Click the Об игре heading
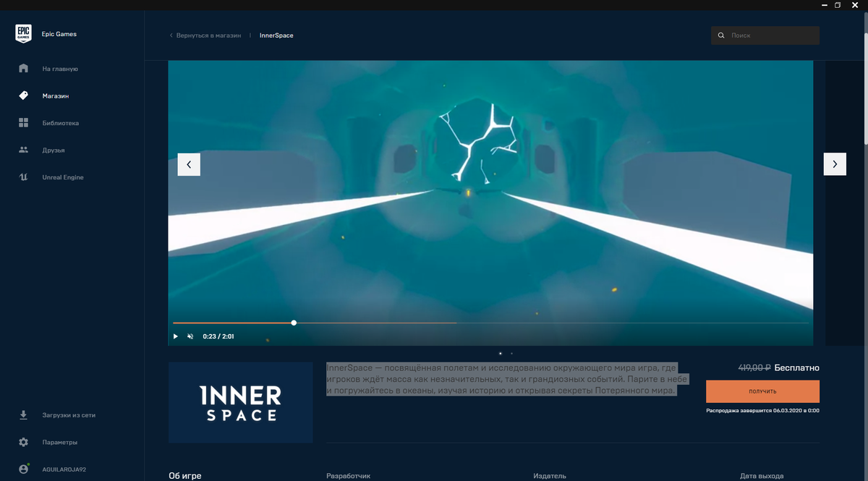 pos(185,476)
